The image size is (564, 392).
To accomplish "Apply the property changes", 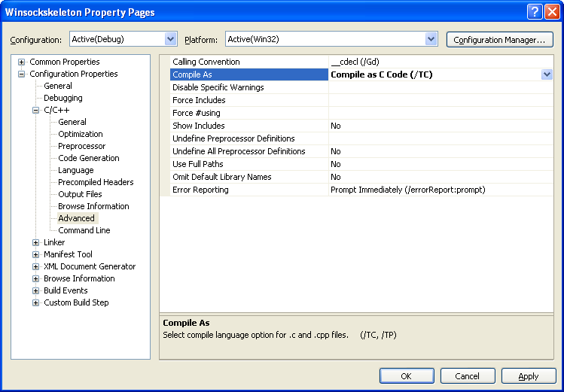I will pos(529,376).
